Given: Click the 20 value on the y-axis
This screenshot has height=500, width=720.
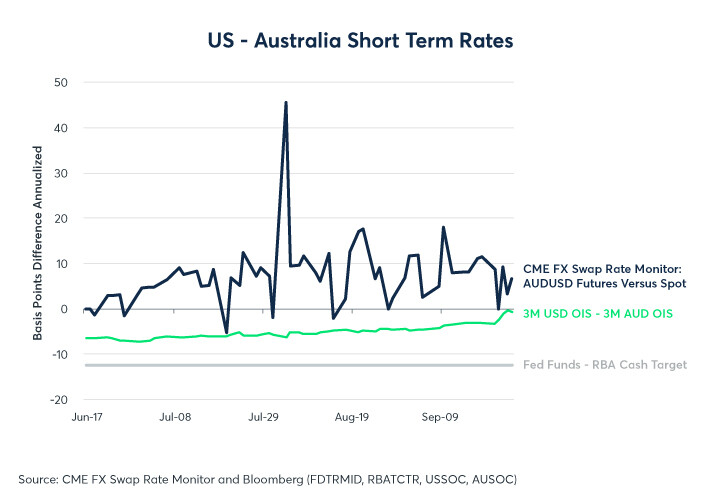Looking at the screenshot, I should click(x=61, y=219).
